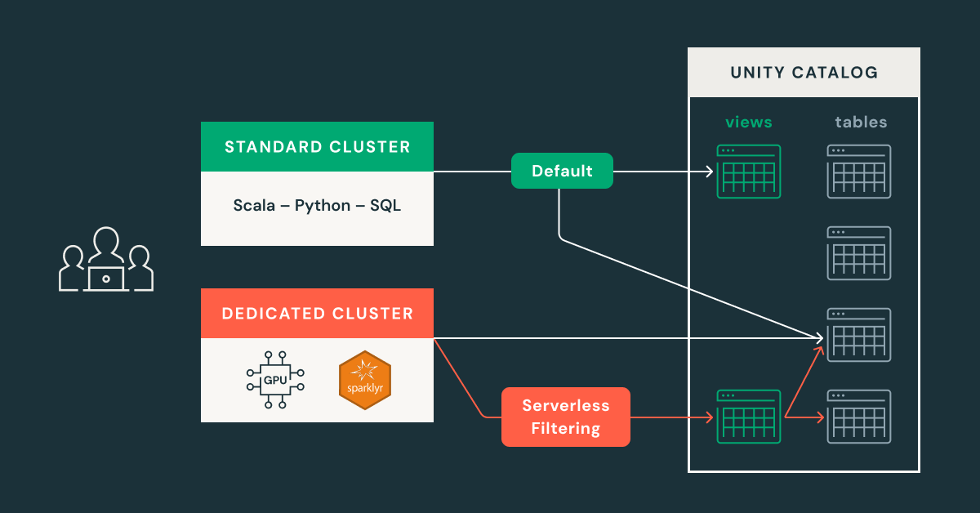Click the bottom table icon in tables column
The height and width of the screenshot is (513, 980).
point(858,417)
